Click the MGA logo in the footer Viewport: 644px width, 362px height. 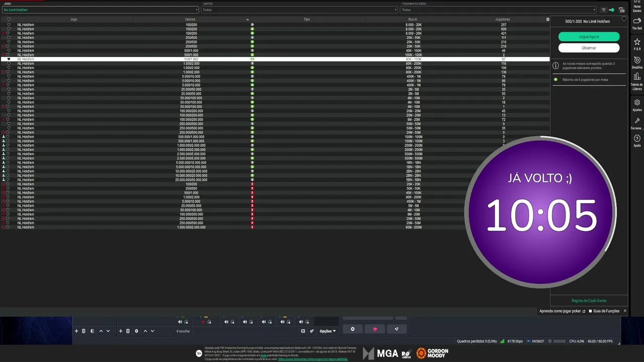[x=381, y=353]
